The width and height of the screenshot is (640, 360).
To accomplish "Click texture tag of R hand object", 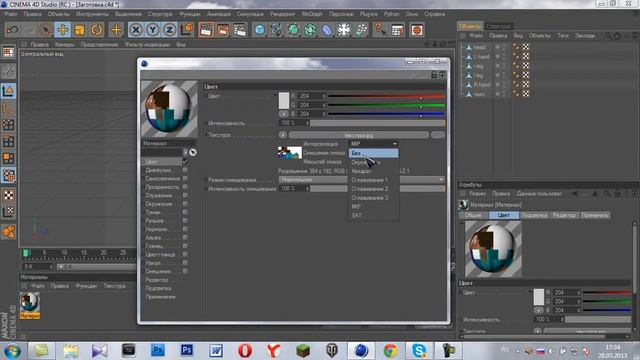I will (526, 84).
